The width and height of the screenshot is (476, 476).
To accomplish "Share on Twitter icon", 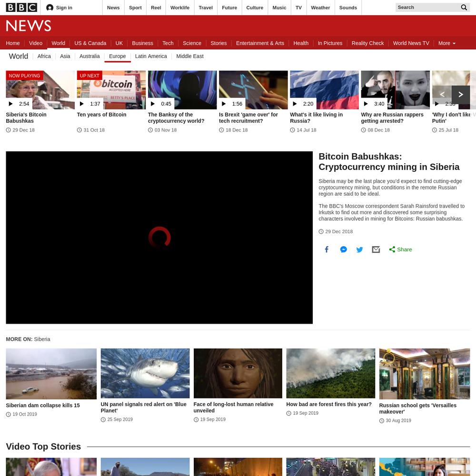I will click(360, 249).
